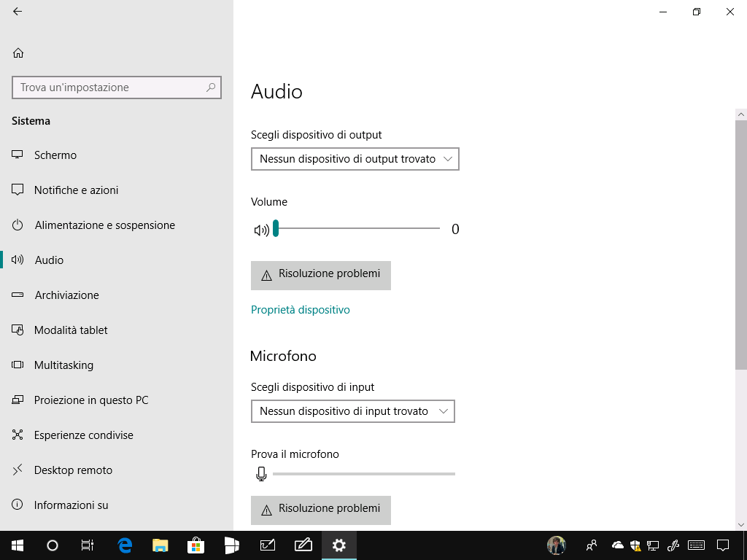
Task: Open Informazioni su page
Action: click(x=117, y=505)
